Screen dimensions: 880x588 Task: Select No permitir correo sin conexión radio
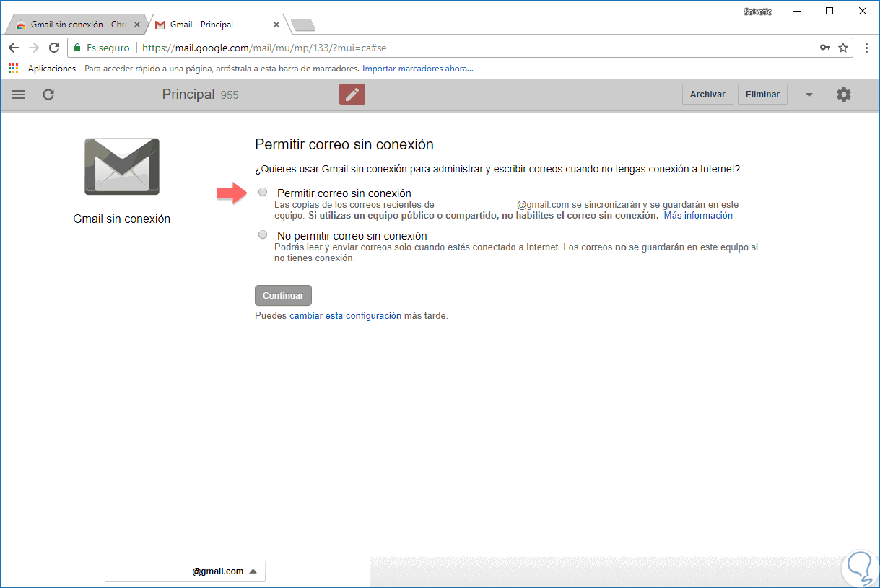pyautogui.click(x=263, y=234)
